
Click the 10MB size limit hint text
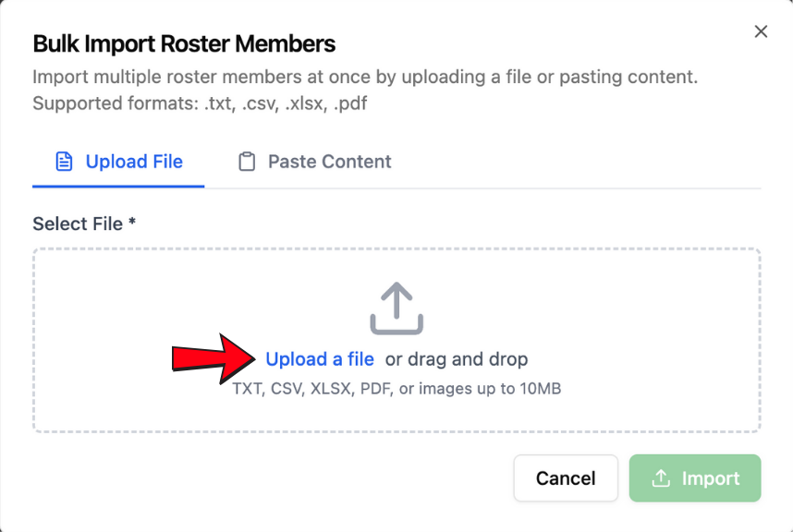396,388
